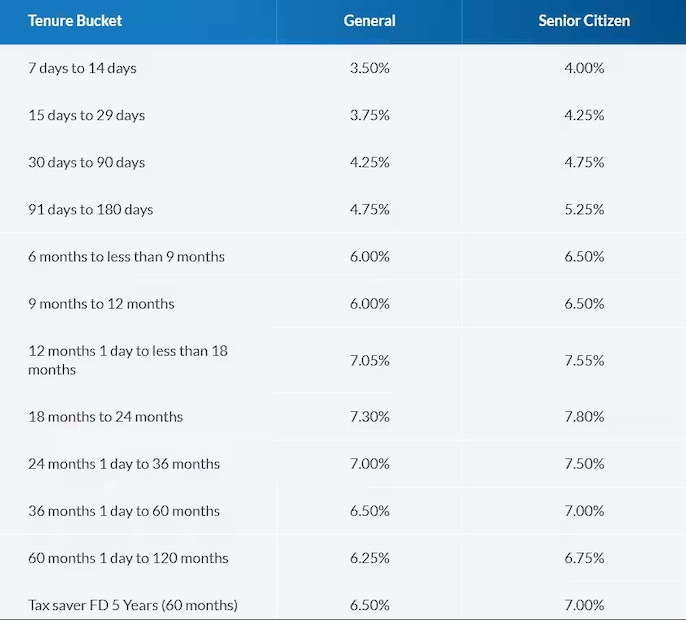Click the Senior Citizen column header

point(584,20)
